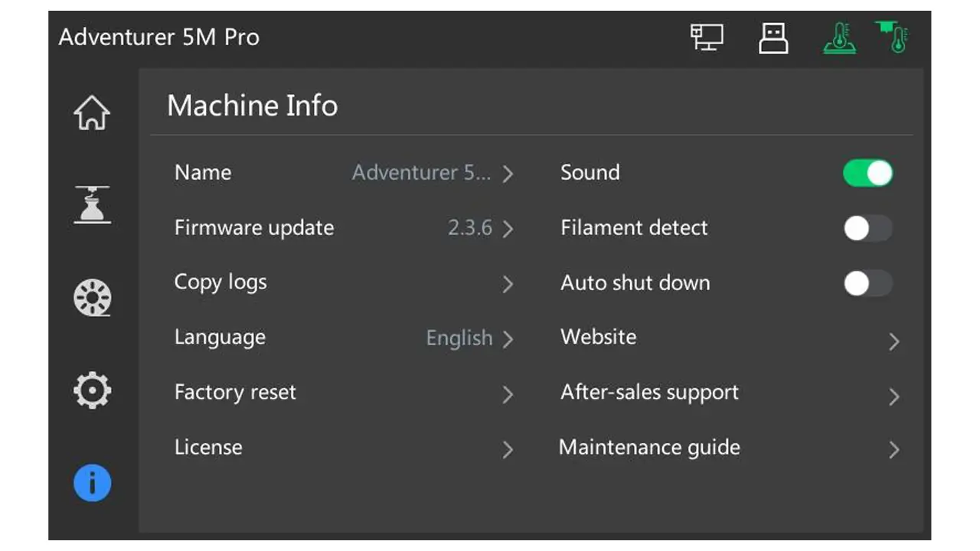Click the Sound label
Viewport: 980px width, 551px height.
point(590,172)
